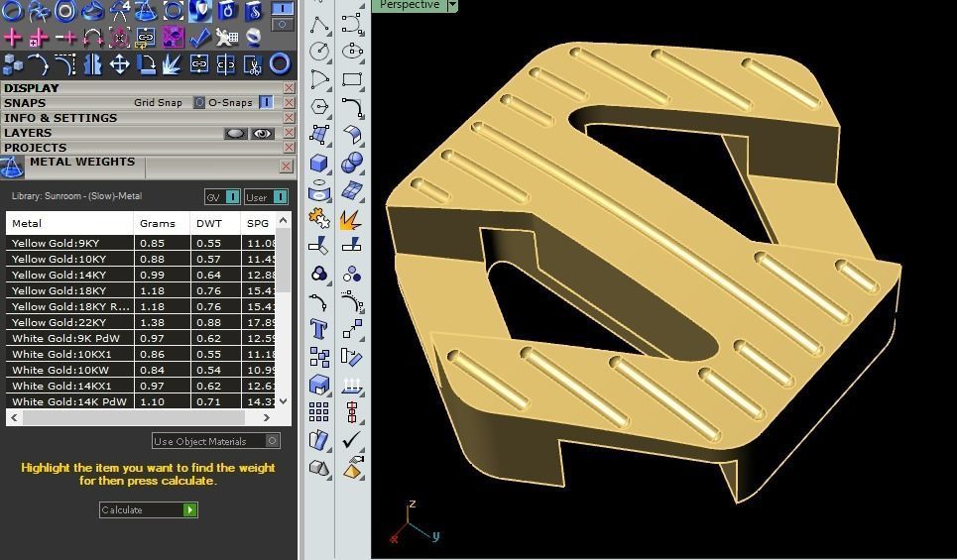Select the White Gold:14K PdW row
The image size is (957, 560).
tap(141, 401)
